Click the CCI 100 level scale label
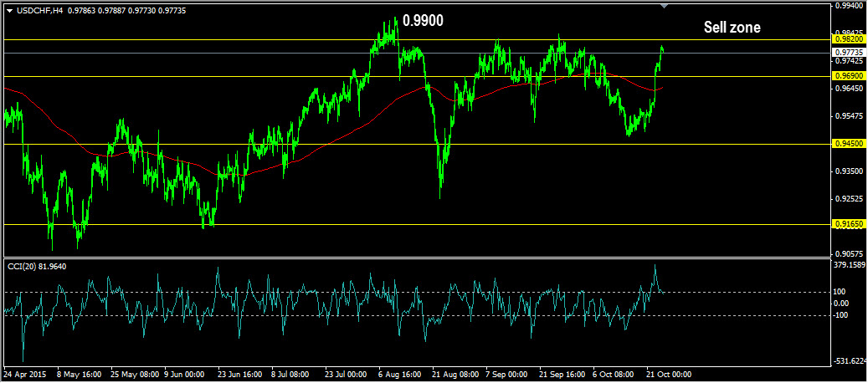The image size is (868, 383). [x=841, y=292]
